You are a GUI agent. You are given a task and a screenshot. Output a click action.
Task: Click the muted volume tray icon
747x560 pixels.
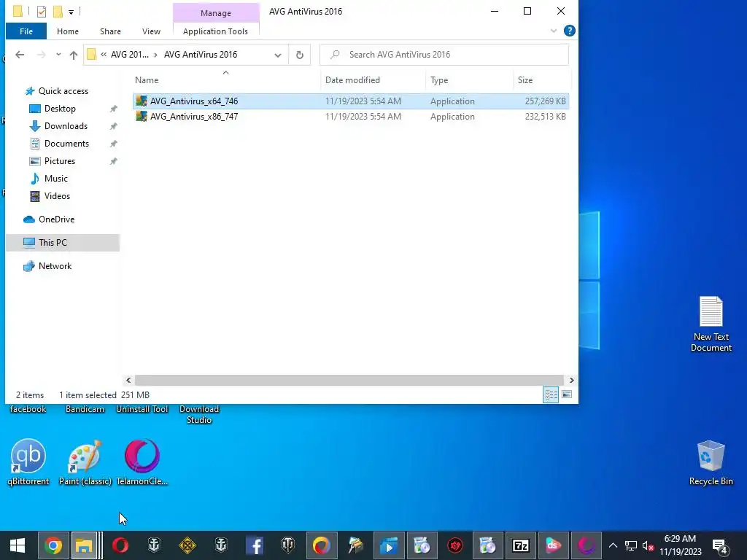[648, 545]
